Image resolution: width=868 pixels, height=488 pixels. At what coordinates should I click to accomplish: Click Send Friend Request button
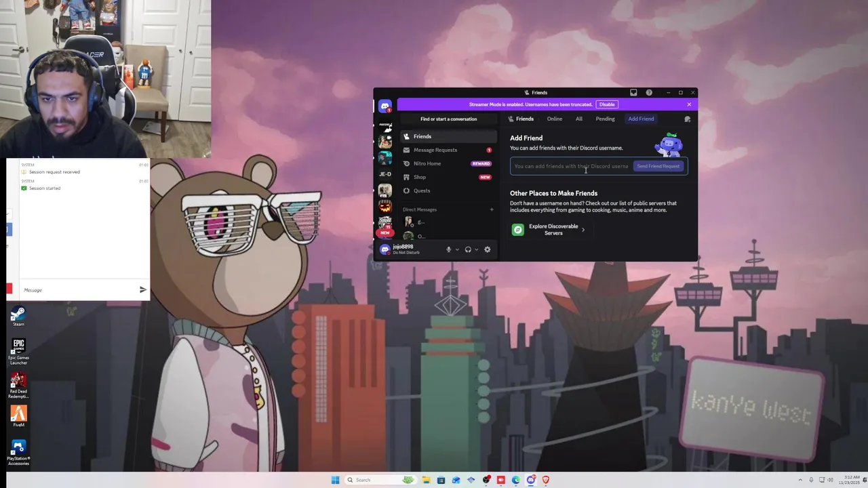pyautogui.click(x=658, y=166)
